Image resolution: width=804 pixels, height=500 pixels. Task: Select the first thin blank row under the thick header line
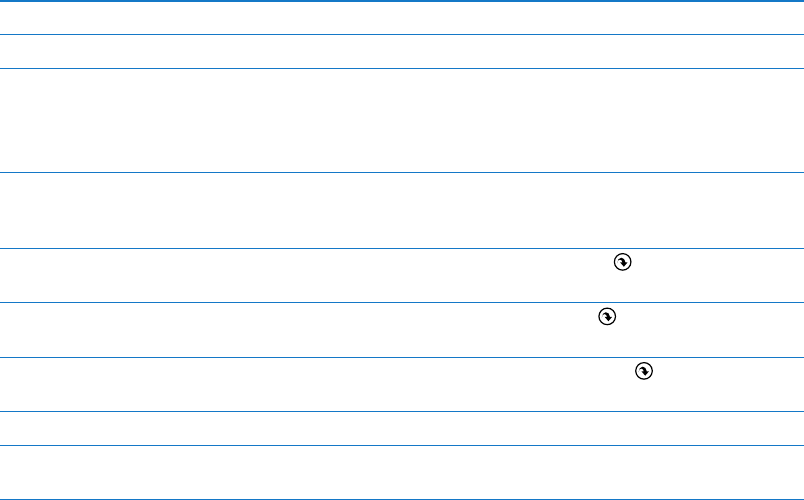point(402,18)
